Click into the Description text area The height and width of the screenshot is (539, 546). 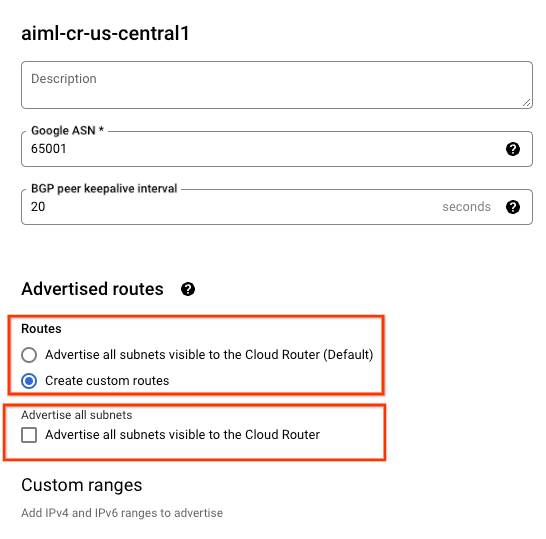[277, 85]
